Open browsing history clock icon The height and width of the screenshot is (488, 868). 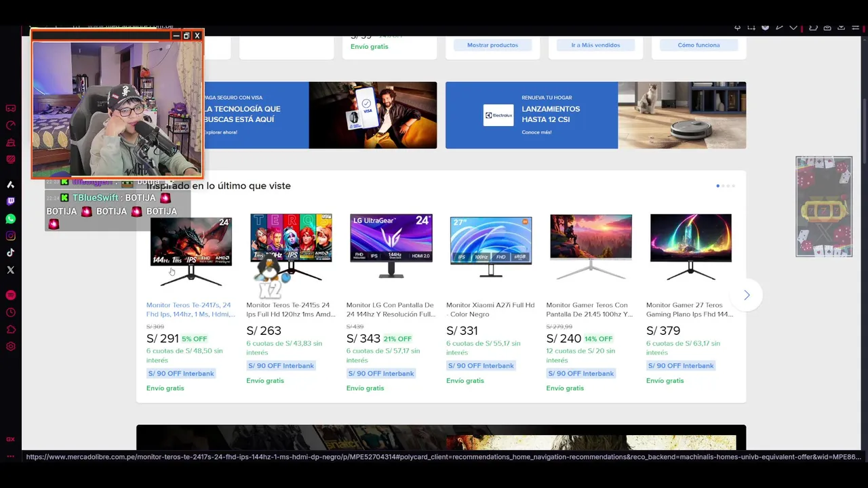pos(10,312)
